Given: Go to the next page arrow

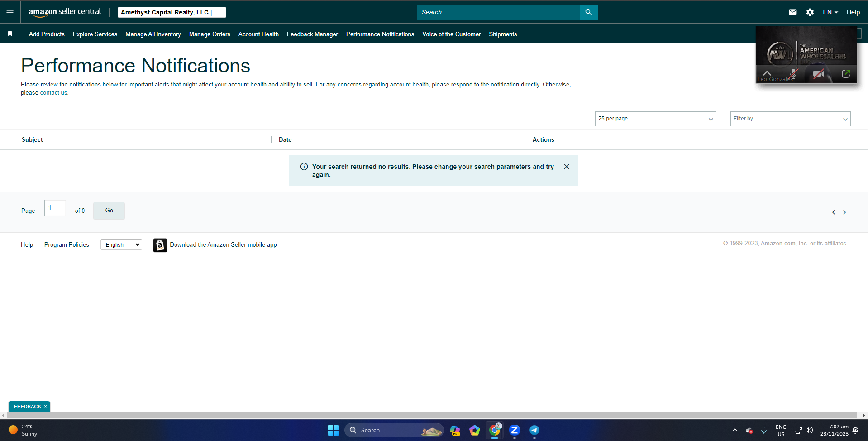Looking at the screenshot, I should click(x=844, y=212).
